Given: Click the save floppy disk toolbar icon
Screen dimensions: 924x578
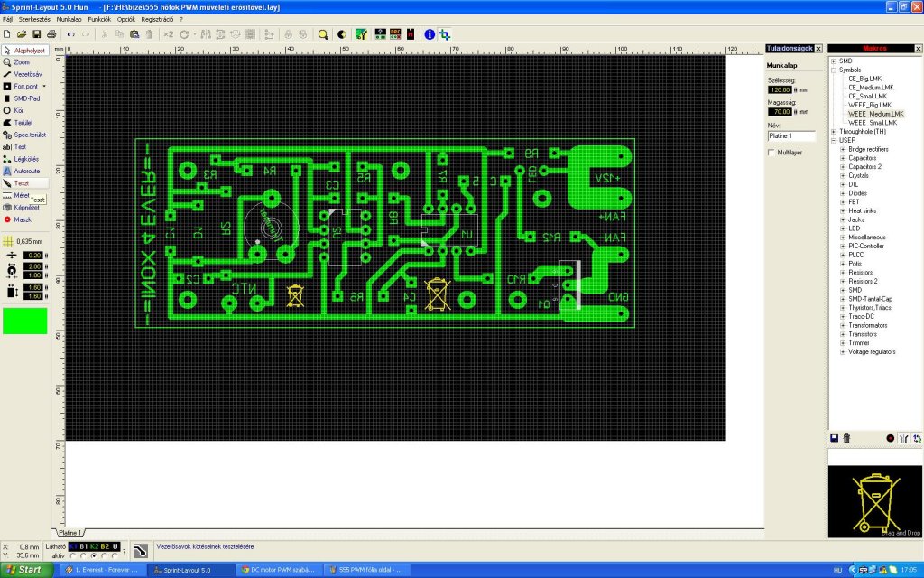Looking at the screenshot, I should 36,35.
